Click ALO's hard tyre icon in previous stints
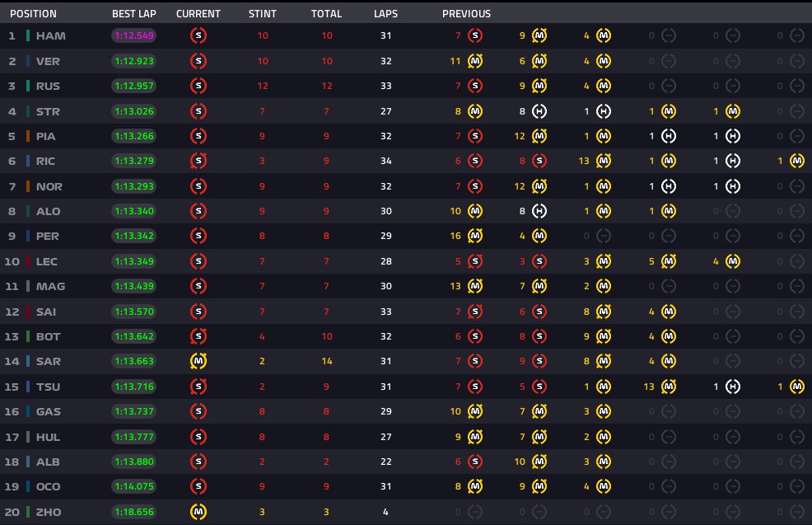Screen dimensions: 812x525 [539, 211]
